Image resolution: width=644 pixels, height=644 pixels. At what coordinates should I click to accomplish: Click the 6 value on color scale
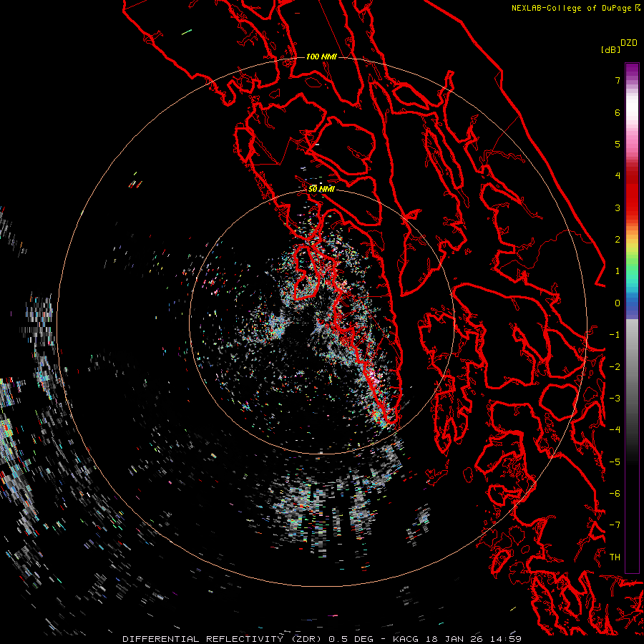click(x=618, y=112)
